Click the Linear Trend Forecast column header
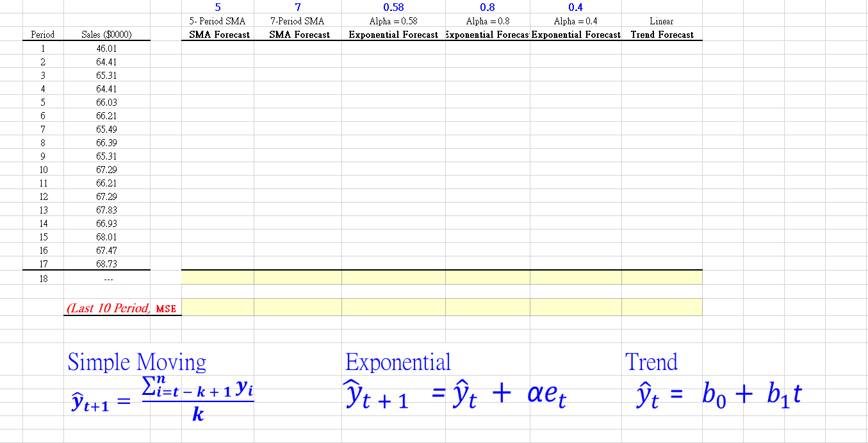This screenshot has height=443, width=868. 662,35
